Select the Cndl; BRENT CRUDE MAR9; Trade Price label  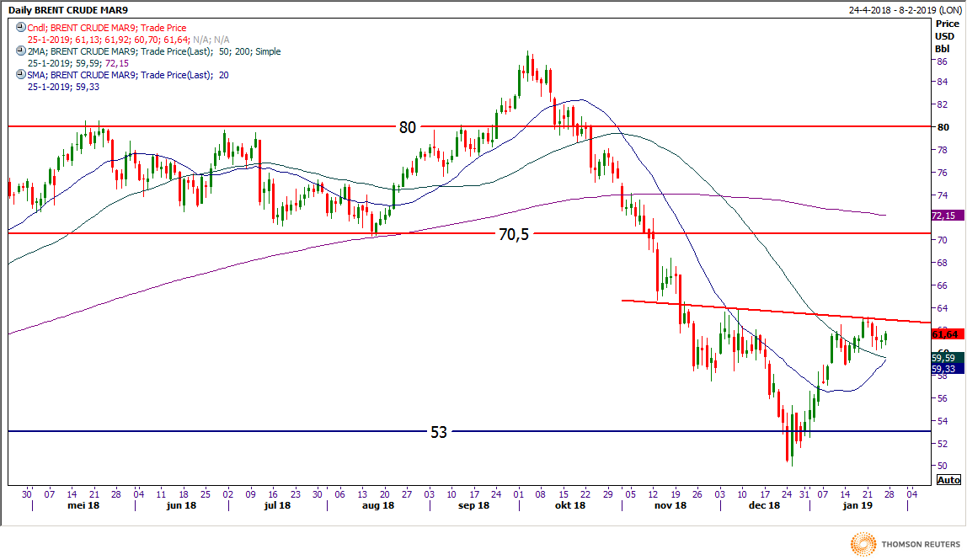107,28
